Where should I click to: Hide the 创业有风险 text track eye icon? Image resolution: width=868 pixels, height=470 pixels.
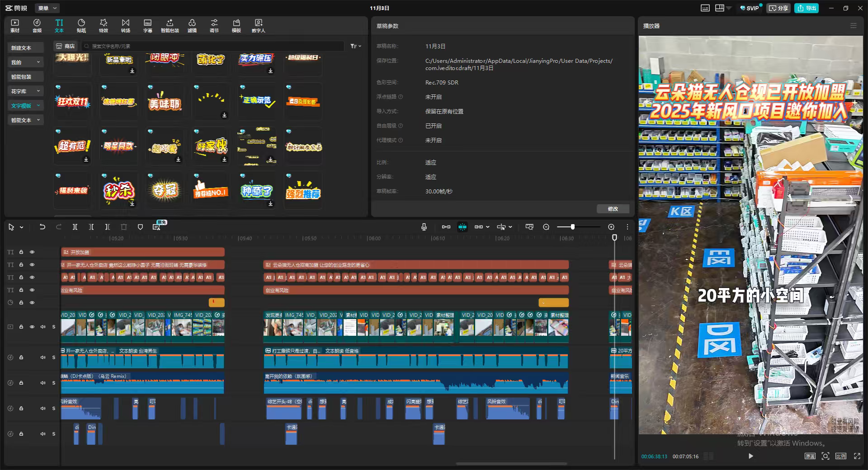[32, 290]
